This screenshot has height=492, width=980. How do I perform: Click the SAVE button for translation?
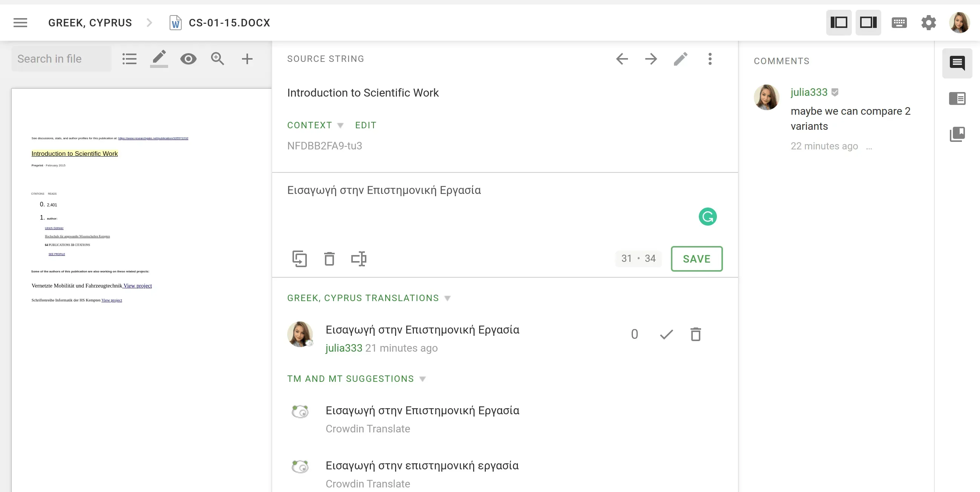[x=697, y=258]
